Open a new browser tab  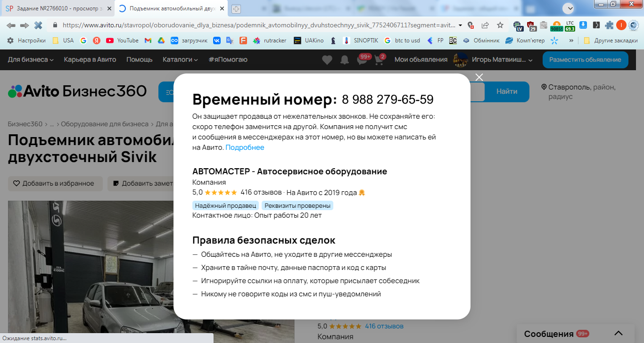(236, 8)
